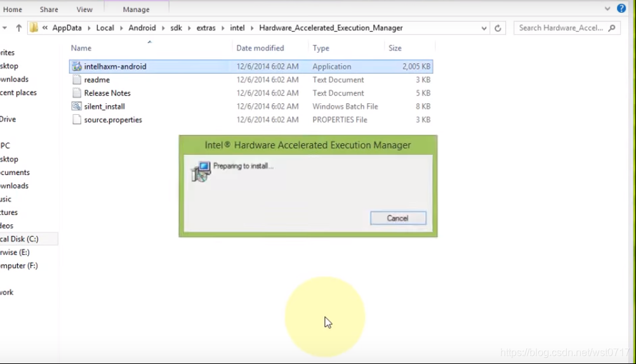Expand the chevron after extras

tap(223, 28)
